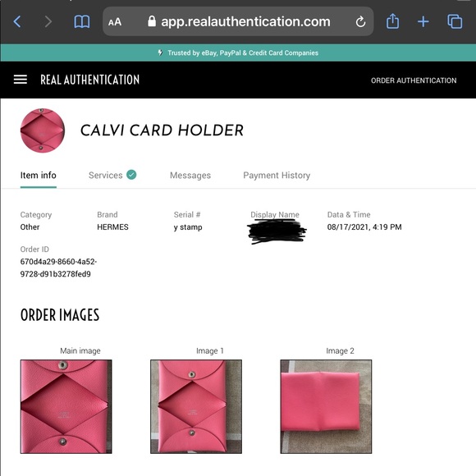
Task: Click the round Calvi card holder avatar
Action: 43,130
